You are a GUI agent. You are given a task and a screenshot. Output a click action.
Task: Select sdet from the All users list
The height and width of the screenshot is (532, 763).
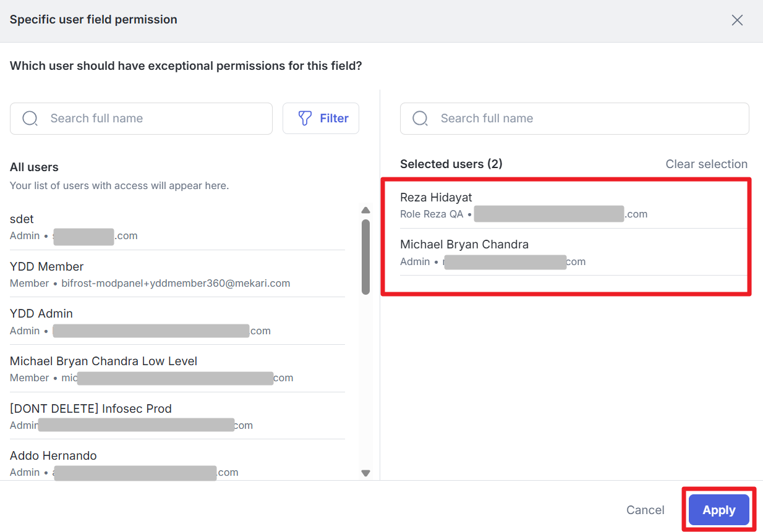coord(177,227)
